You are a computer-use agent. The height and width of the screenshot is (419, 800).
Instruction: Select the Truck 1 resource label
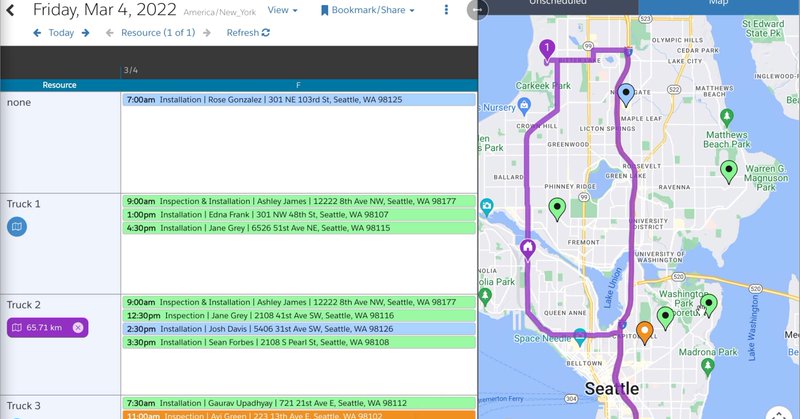[x=23, y=204]
